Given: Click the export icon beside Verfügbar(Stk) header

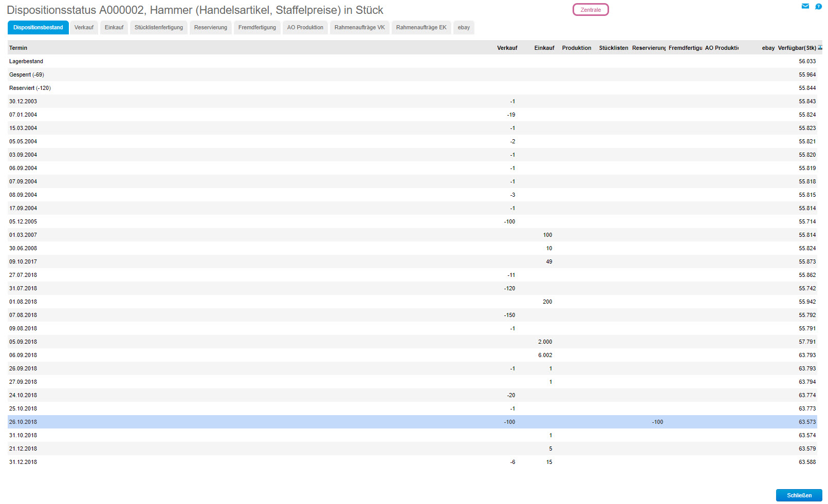Looking at the screenshot, I should click(x=820, y=47).
